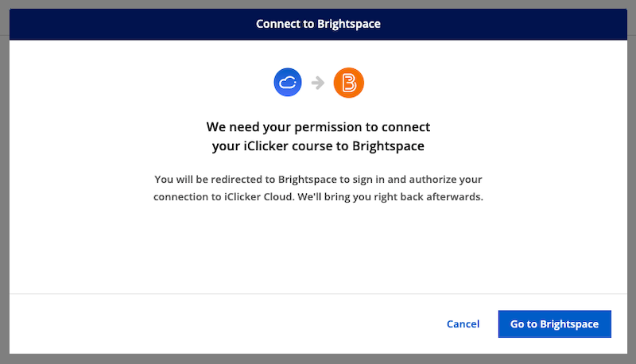Cancel the Brightspace connection dialog
Screen dimensions: 636x364
click(x=463, y=324)
